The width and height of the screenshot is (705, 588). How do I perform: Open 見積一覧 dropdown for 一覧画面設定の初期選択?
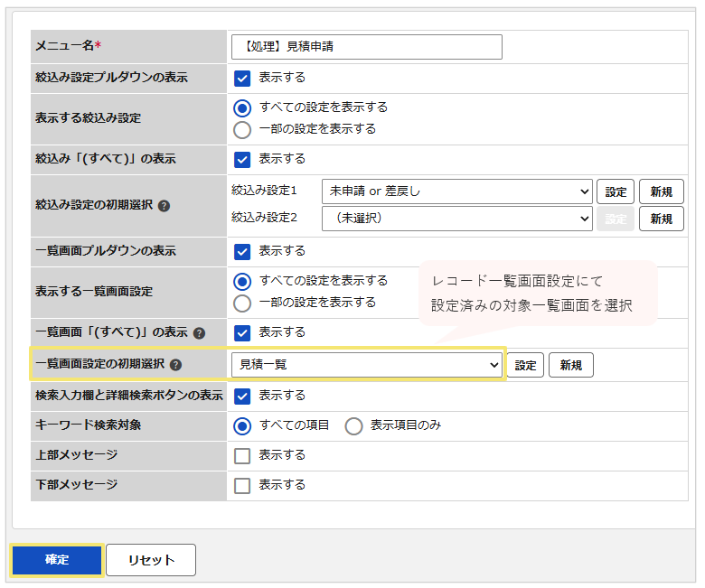[x=366, y=365]
